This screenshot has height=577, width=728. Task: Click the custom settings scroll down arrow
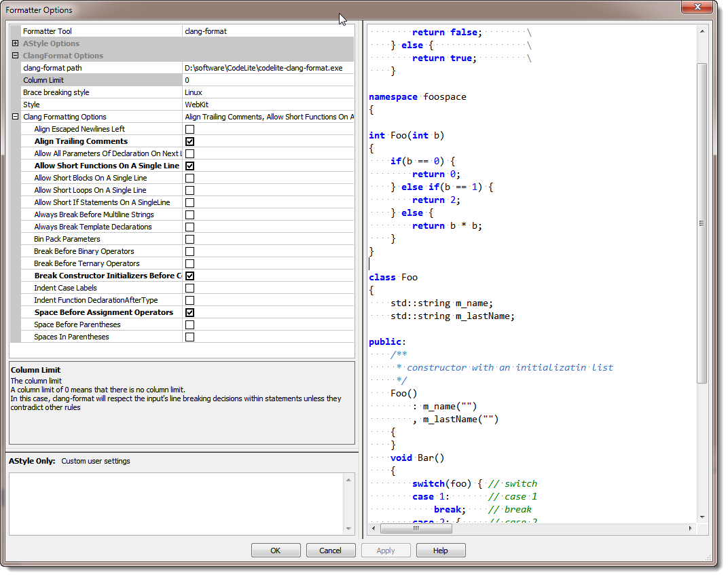(348, 529)
